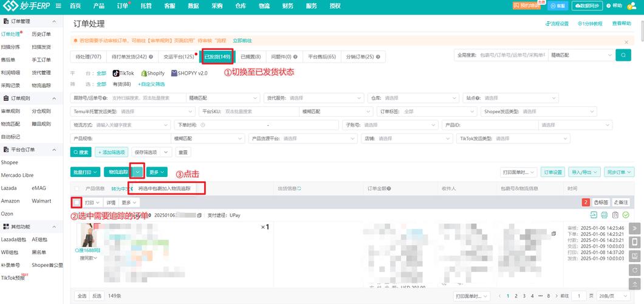
Task: Click the 立即前往 link in banner
Action: 242,41
